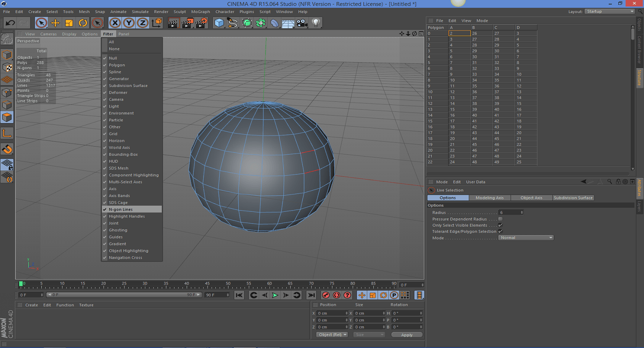This screenshot has height=348, width=644.
Task: Jump to the end of the animation
Action: point(312,295)
